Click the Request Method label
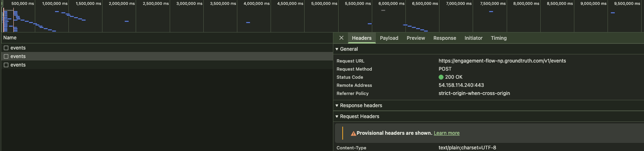 354,69
